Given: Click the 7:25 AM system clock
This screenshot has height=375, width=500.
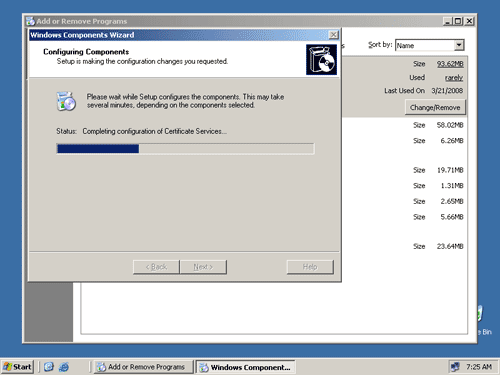Looking at the screenshot, I should click(x=479, y=367).
